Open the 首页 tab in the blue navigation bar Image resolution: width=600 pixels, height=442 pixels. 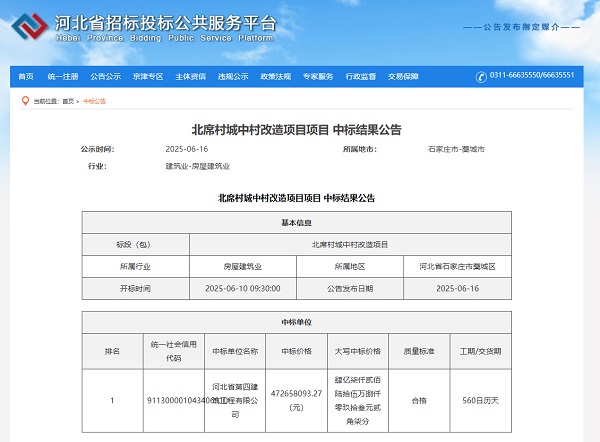point(26,76)
